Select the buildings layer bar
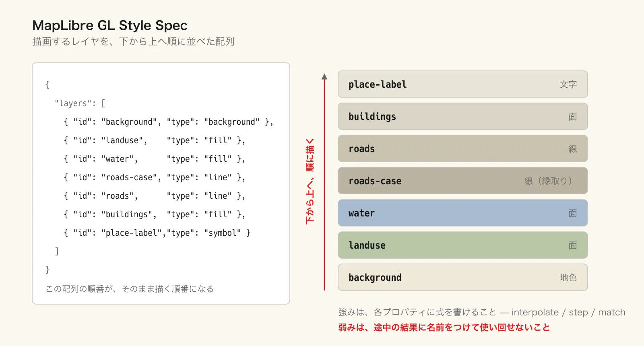644x346 pixels. 463,116
